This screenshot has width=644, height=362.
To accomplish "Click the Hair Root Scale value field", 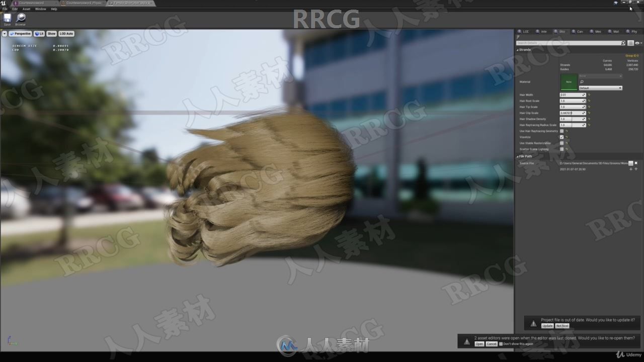I will [573, 101].
